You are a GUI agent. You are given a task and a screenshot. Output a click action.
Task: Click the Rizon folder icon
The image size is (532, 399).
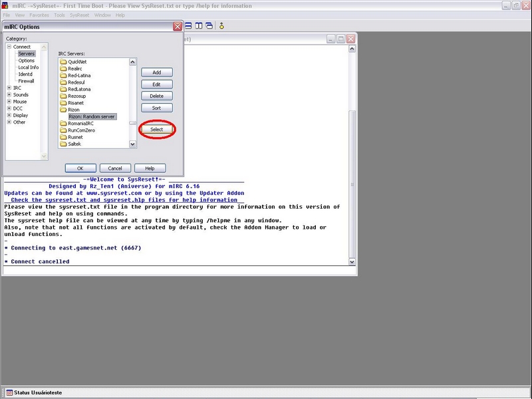click(63, 110)
